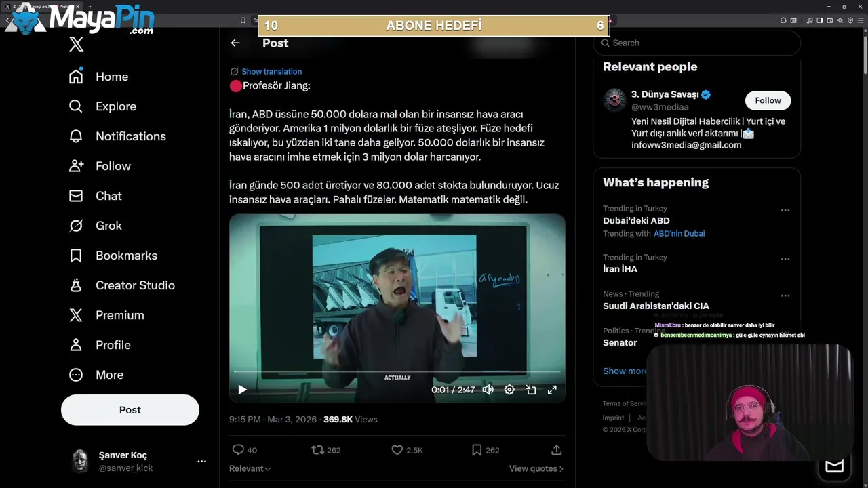This screenshot has width=868, height=488.
Task: Click the reply icon with 40 count
Action: click(238, 450)
